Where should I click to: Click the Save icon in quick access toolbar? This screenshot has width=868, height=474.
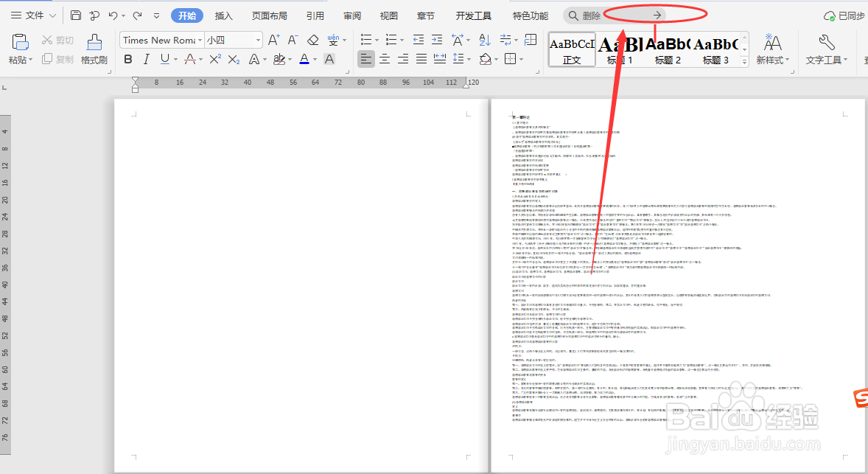coord(76,15)
